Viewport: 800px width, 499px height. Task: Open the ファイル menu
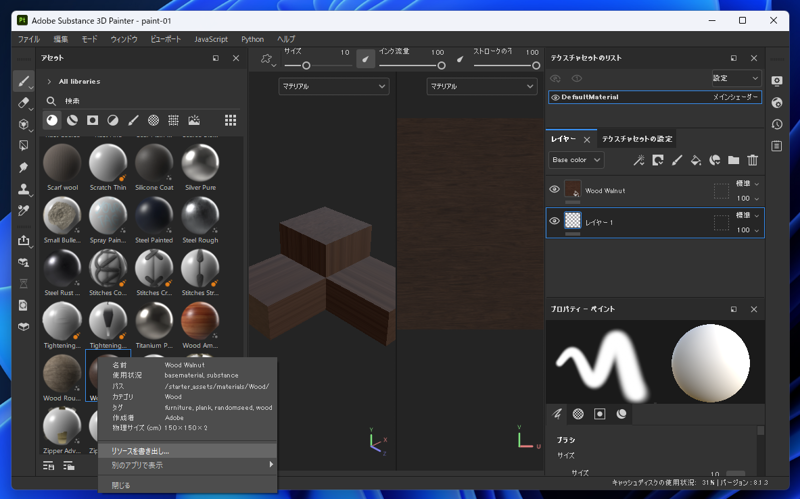[29, 39]
